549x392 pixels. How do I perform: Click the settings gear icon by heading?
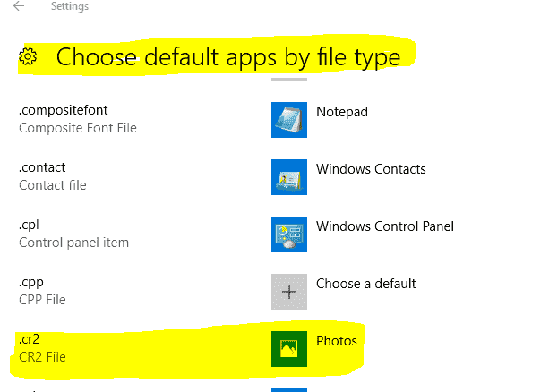point(28,56)
